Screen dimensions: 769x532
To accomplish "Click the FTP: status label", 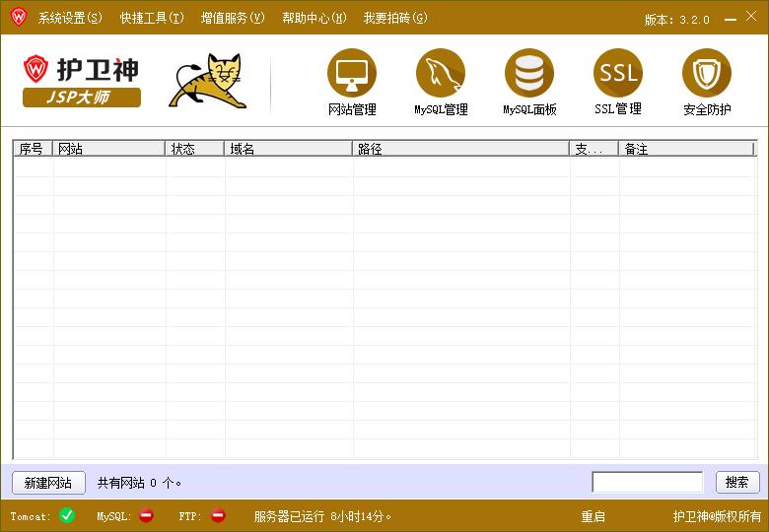I will tap(190, 516).
